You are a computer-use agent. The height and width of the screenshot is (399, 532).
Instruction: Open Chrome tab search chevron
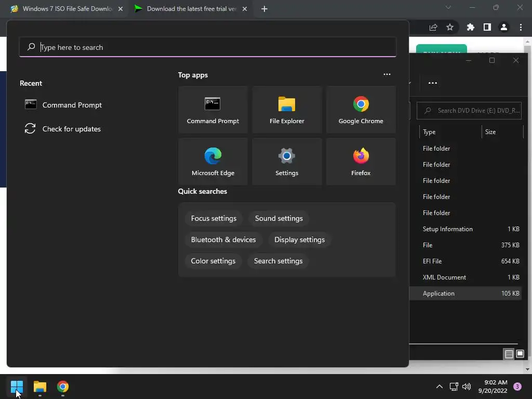click(448, 7)
